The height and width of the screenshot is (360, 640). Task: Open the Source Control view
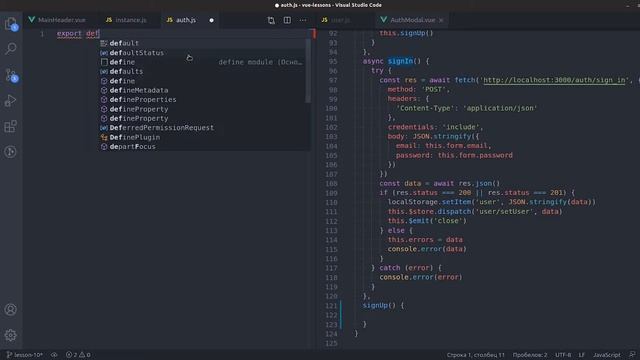pyautogui.click(x=11, y=75)
